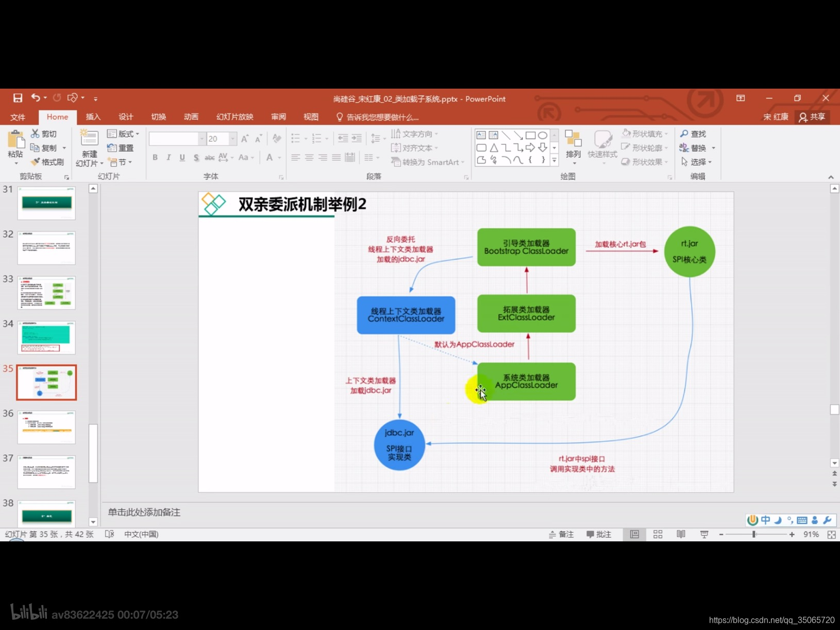Open the 文件 file menu
The height and width of the screenshot is (630, 840).
18,117
